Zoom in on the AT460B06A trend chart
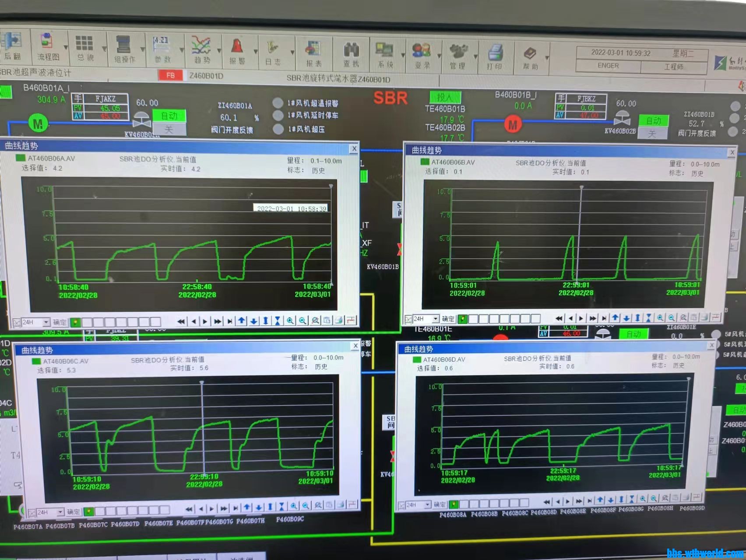This screenshot has height=560, width=746. tap(290, 321)
